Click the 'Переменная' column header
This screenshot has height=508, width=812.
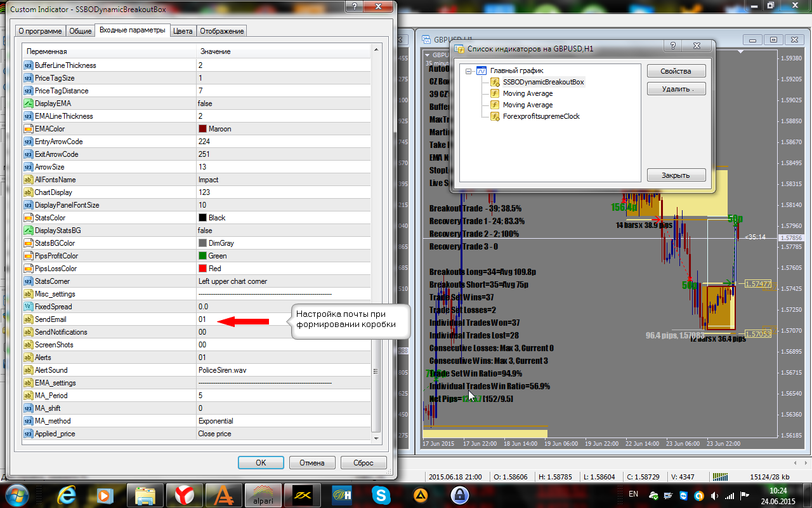pos(109,51)
